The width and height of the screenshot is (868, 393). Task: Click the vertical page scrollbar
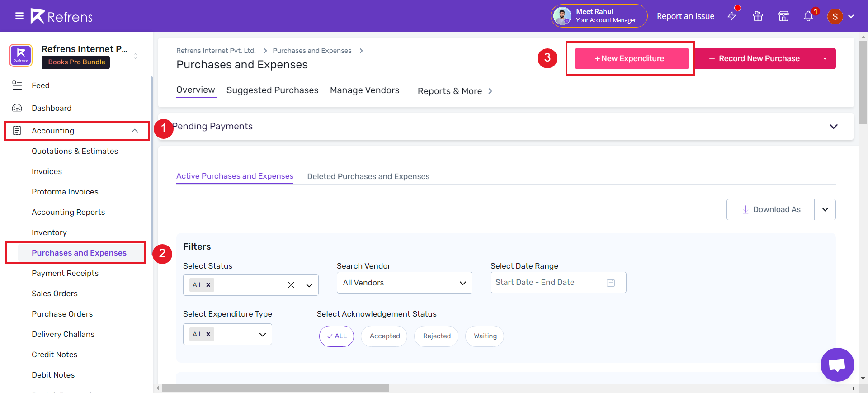point(863,82)
